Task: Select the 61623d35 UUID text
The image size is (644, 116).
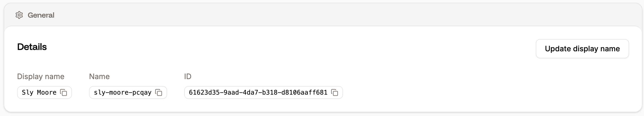Action: (258, 92)
